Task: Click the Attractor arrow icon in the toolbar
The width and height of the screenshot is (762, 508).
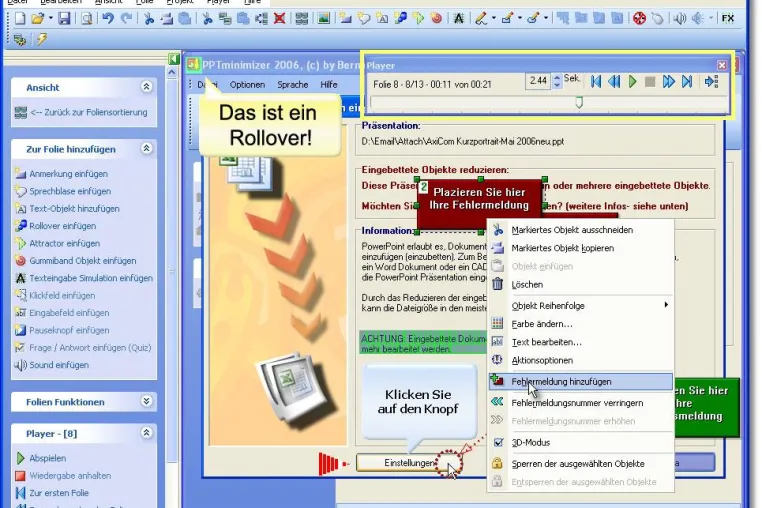Action: [x=418, y=18]
